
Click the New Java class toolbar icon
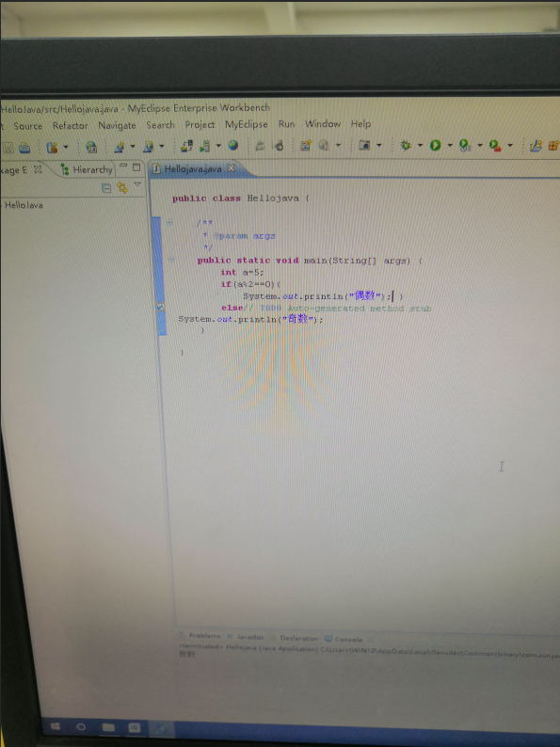coord(306,145)
